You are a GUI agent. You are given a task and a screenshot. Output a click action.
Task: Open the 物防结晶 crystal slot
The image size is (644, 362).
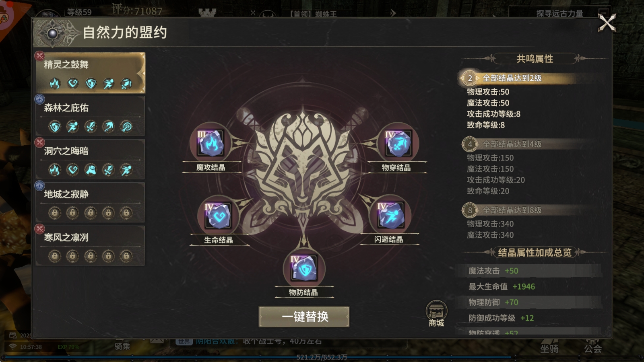304,268
